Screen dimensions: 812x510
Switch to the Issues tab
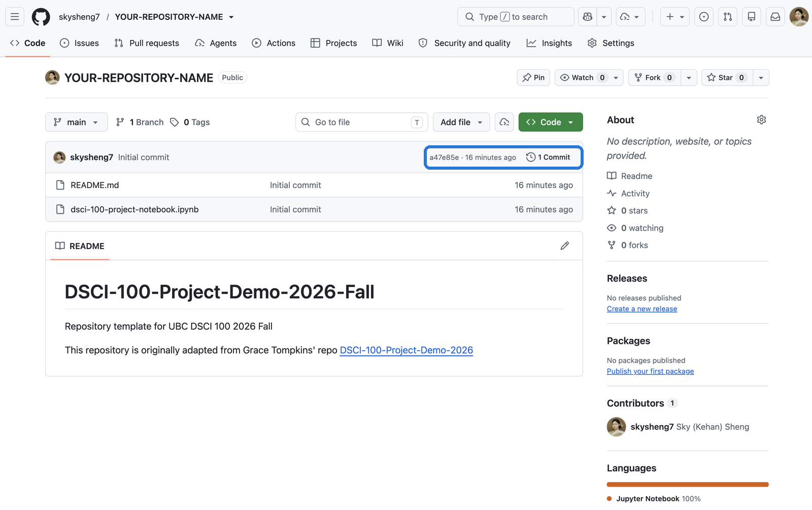click(x=79, y=43)
